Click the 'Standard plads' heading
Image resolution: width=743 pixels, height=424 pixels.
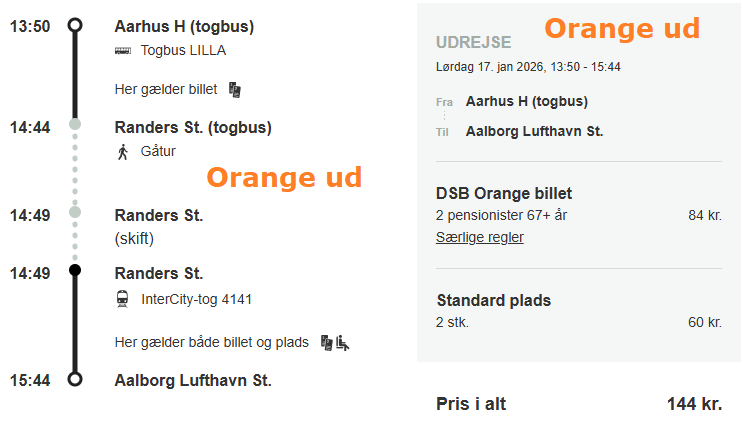[x=494, y=300]
